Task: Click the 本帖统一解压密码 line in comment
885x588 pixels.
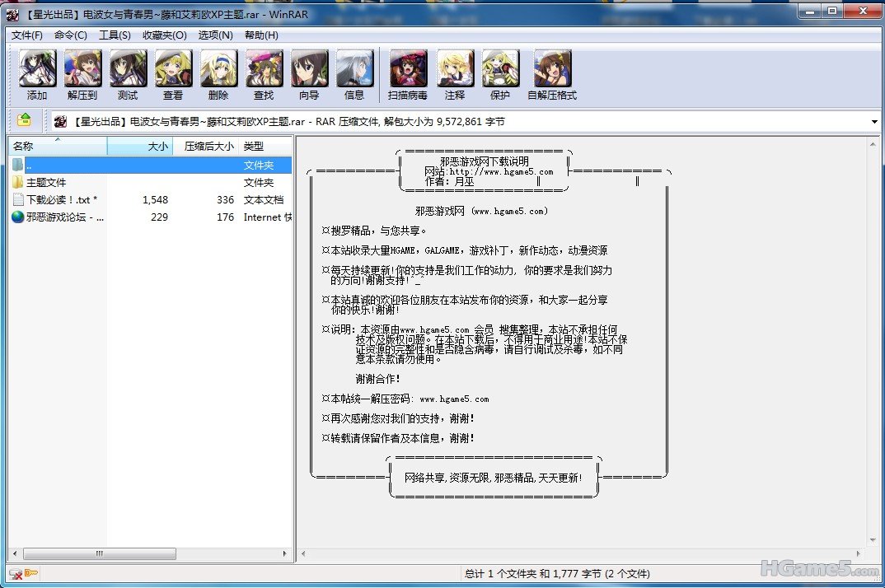Action: click(405, 399)
